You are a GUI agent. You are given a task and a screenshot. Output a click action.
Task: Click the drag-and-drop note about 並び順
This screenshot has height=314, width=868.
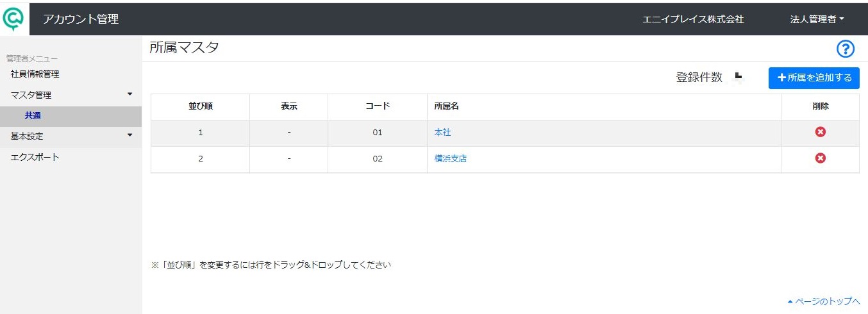(271, 265)
